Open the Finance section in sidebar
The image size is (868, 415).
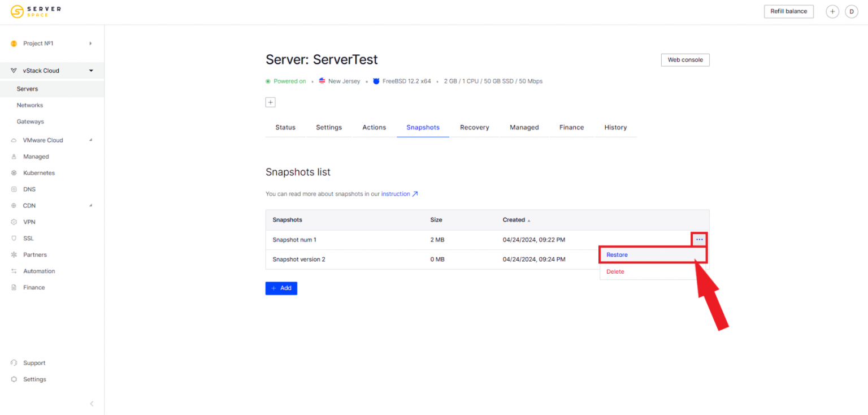coord(33,287)
